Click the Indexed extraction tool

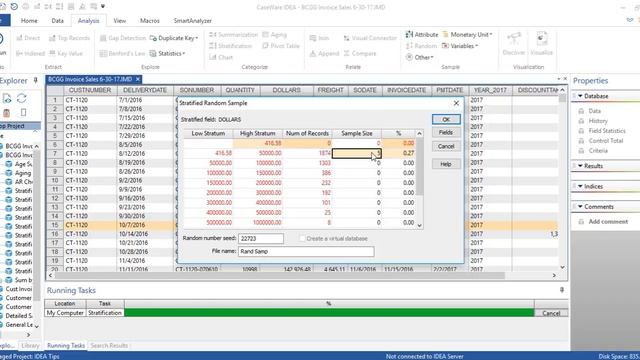coord(30,53)
